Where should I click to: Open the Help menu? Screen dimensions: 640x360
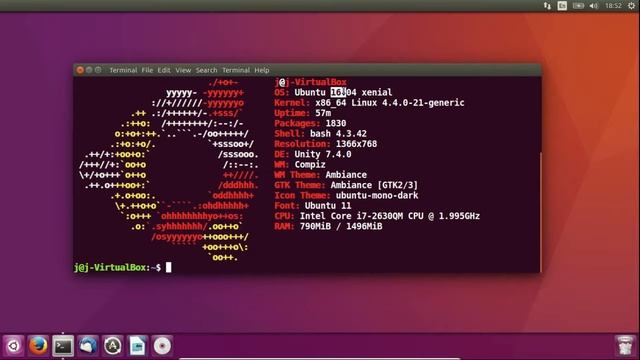261,70
